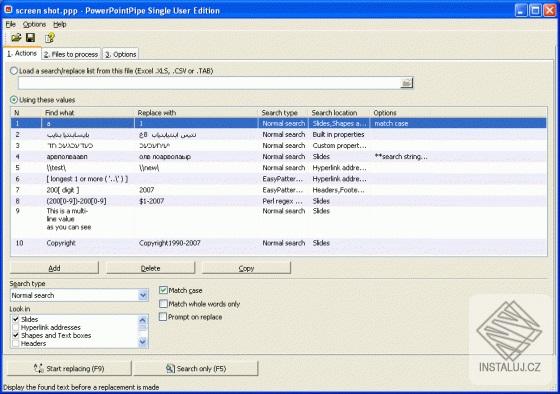This screenshot has width=560, height=394.
Task: Click '$1-2007' replace value cell
Action: tap(151, 201)
